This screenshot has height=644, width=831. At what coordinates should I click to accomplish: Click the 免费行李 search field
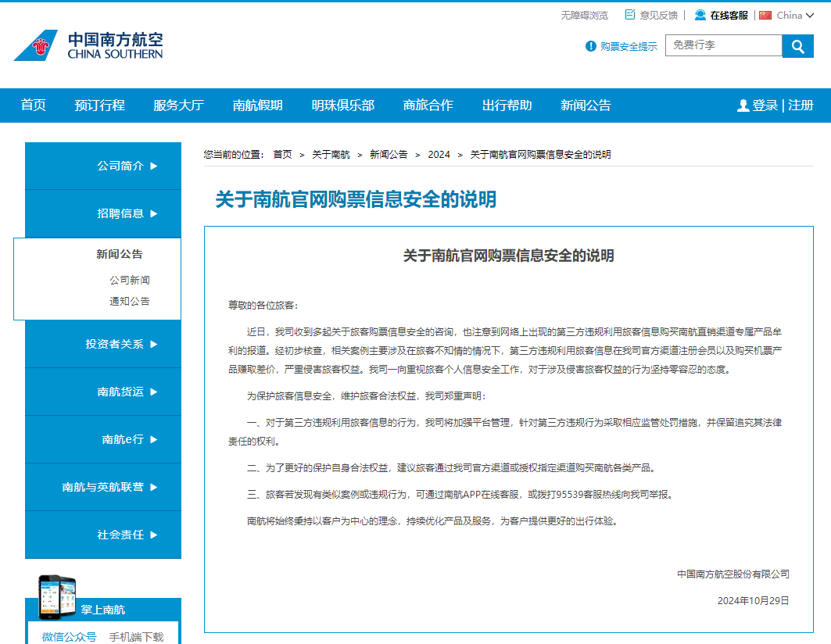pyautogui.click(x=723, y=45)
